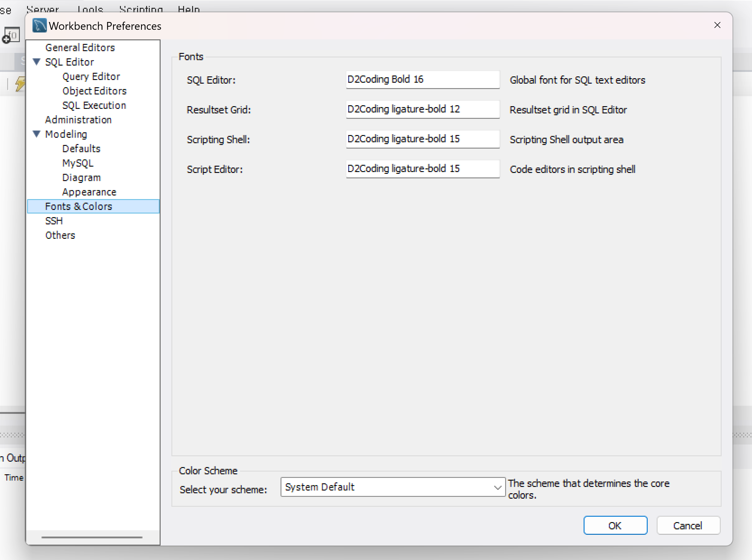Click the Script Editor font field
The height and width of the screenshot is (560, 752).
coord(422,168)
